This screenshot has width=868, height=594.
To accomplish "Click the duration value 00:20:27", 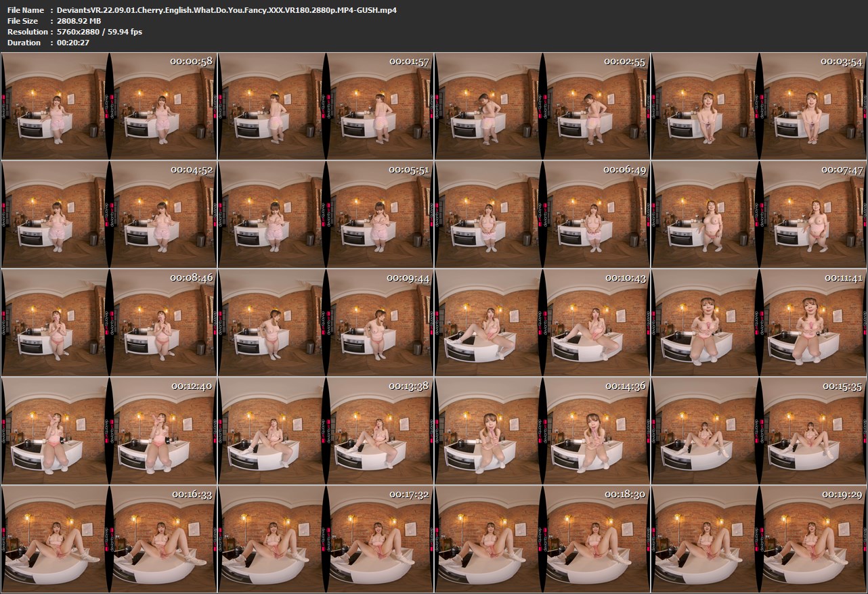I will coord(73,43).
